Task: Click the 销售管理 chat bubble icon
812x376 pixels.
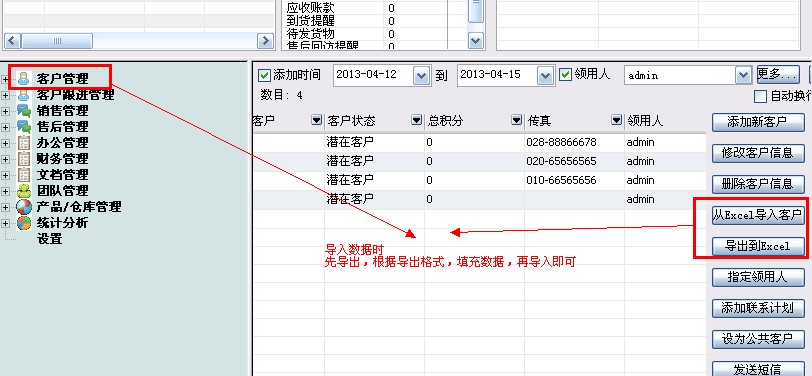Action: (24, 110)
